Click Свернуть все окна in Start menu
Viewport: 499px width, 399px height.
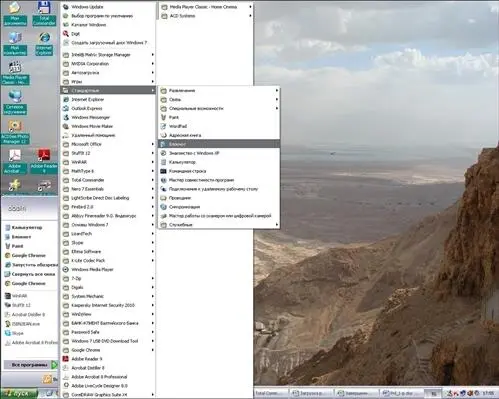30,274
